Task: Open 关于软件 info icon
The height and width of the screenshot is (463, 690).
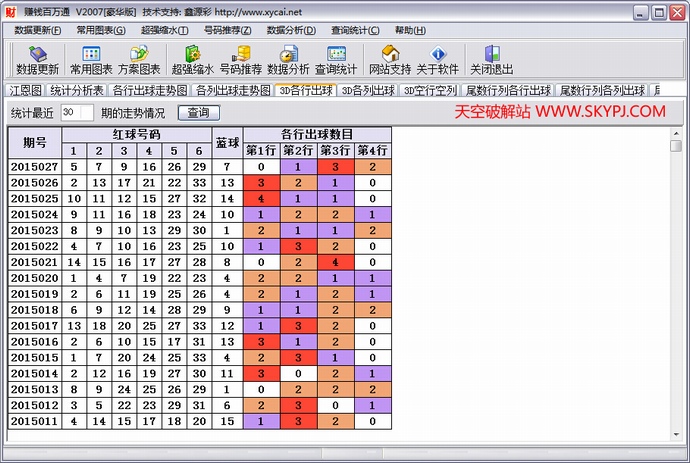Action: click(437, 60)
